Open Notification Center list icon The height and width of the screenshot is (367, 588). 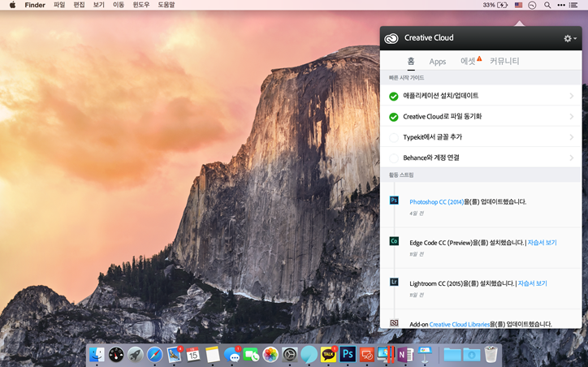573,5
